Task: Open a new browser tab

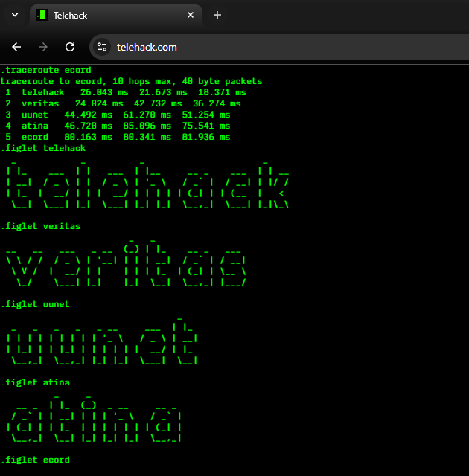Action: click(x=217, y=15)
